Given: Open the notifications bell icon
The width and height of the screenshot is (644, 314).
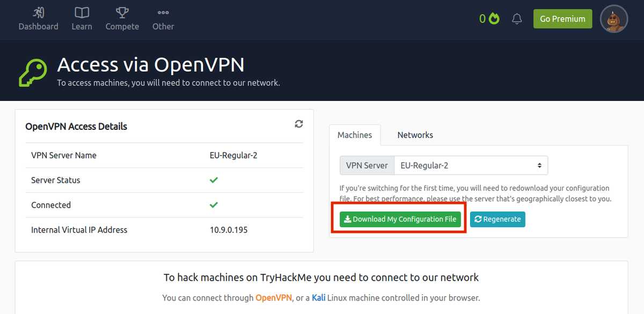Looking at the screenshot, I should [517, 19].
